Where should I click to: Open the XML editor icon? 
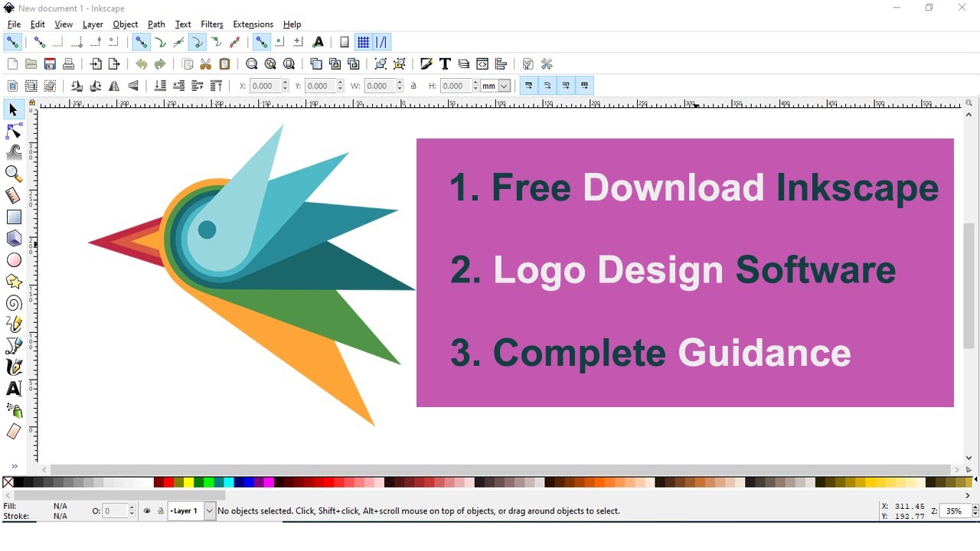coord(482,64)
